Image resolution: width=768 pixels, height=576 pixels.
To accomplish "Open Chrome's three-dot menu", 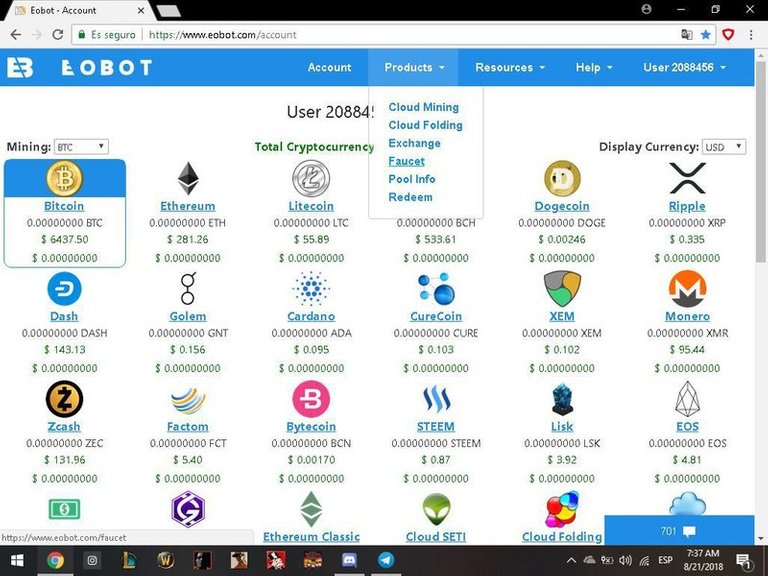I will pyautogui.click(x=751, y=34).
